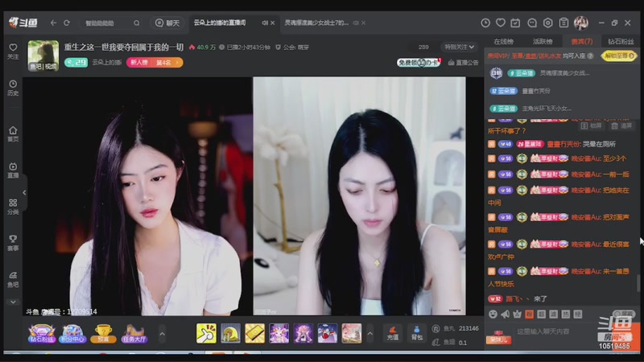Click the Douyu logo in the title bar

pyautogui.click(x=23, y=23)
